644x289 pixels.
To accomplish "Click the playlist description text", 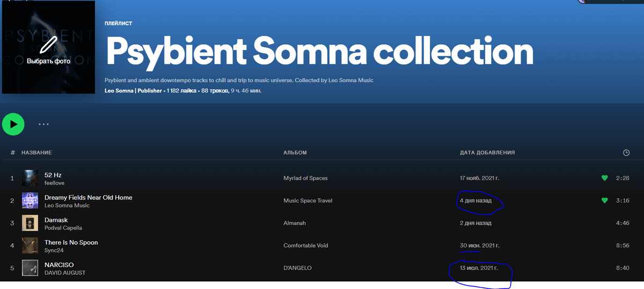I will (x=239, y=80).
